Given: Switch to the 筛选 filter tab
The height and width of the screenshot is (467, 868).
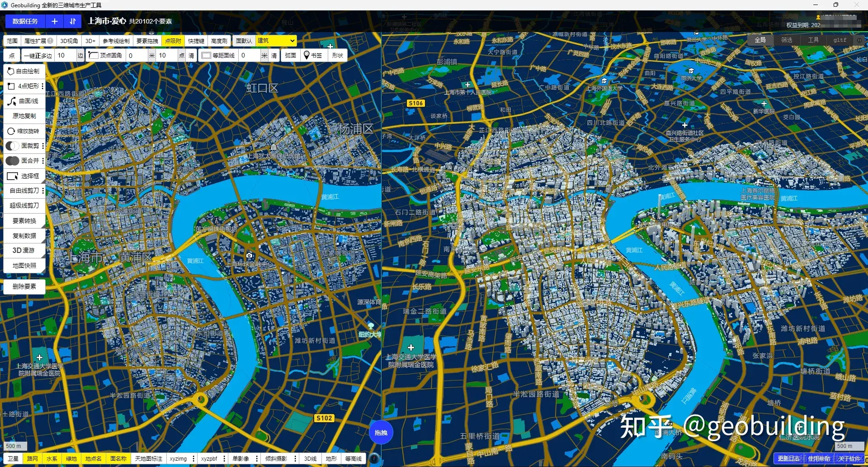Looking at the screenshot, I should pyautogui.click(x=787, y=40).
